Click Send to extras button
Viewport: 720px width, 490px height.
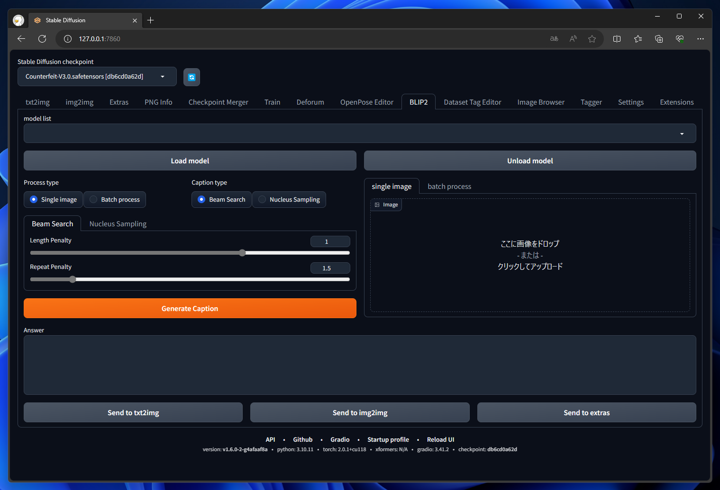tap(586, 412)
